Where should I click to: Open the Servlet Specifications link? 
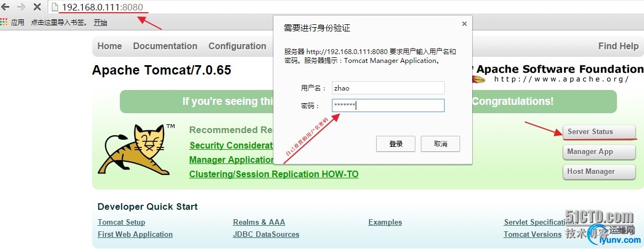coord(541,222)
